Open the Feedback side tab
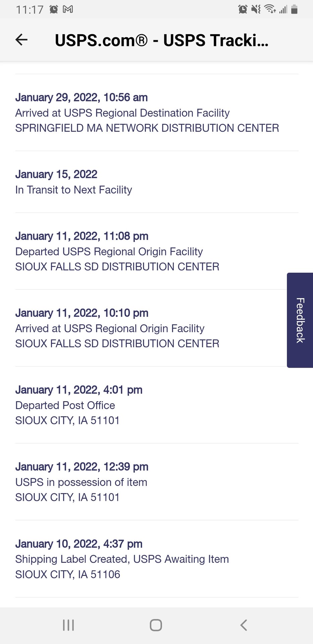 [x=300, y=320]
